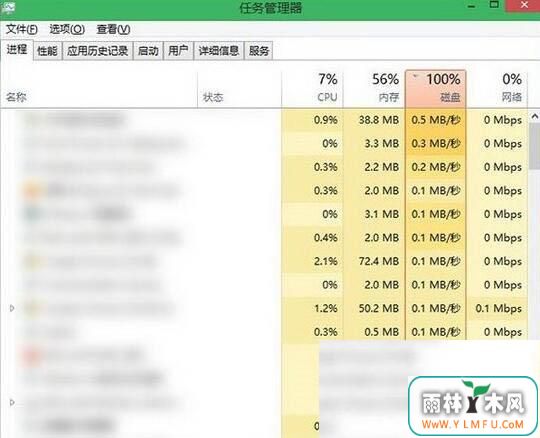
Task: Expand the process using 50.2 MB memory
Action: 12,308
